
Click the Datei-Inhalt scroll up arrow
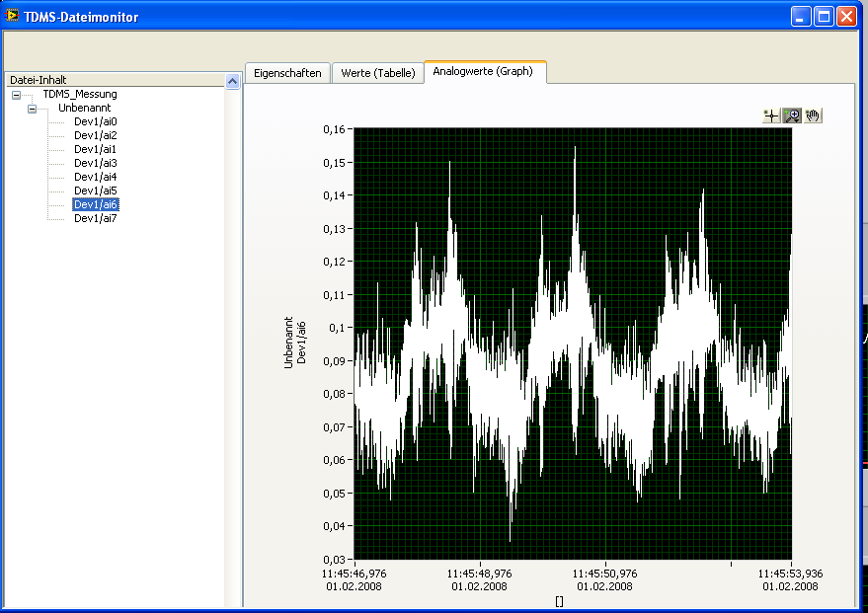coord(233,83)
